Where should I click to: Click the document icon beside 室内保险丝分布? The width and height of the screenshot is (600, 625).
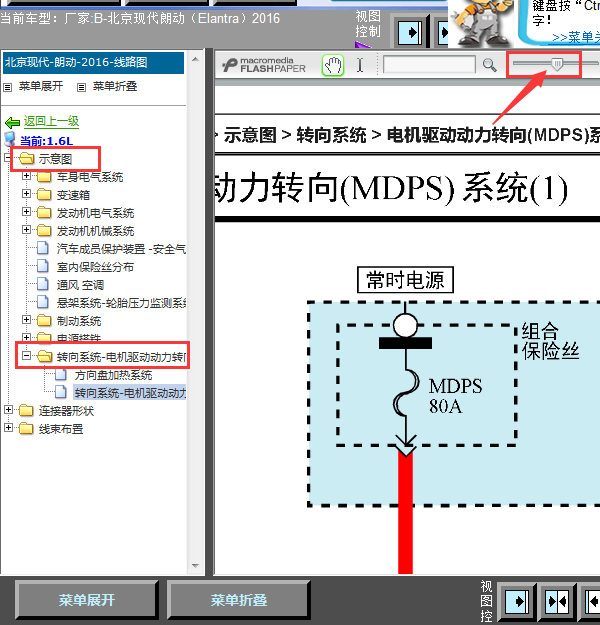coord(43,266)
